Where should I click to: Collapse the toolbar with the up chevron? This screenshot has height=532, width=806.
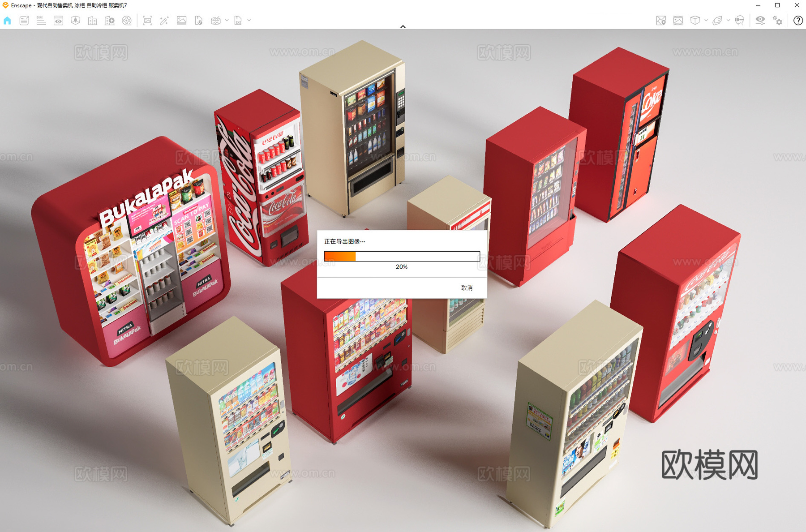(x=403, y=27)
